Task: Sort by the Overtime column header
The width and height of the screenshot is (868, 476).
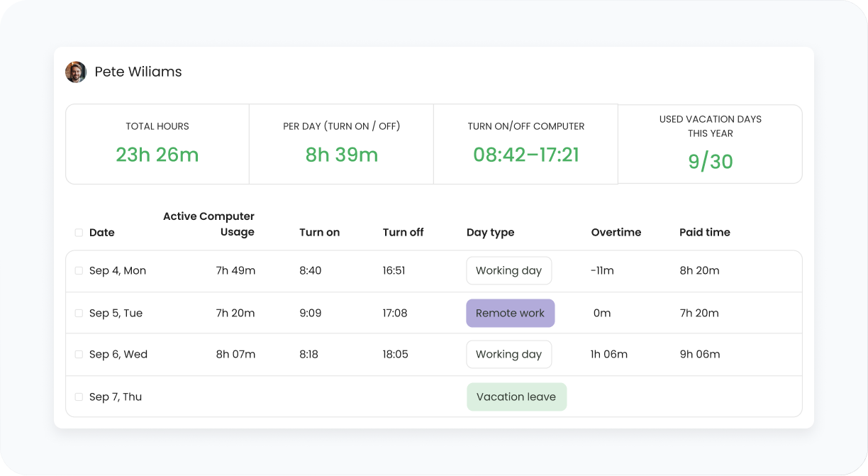Action: 616,232
